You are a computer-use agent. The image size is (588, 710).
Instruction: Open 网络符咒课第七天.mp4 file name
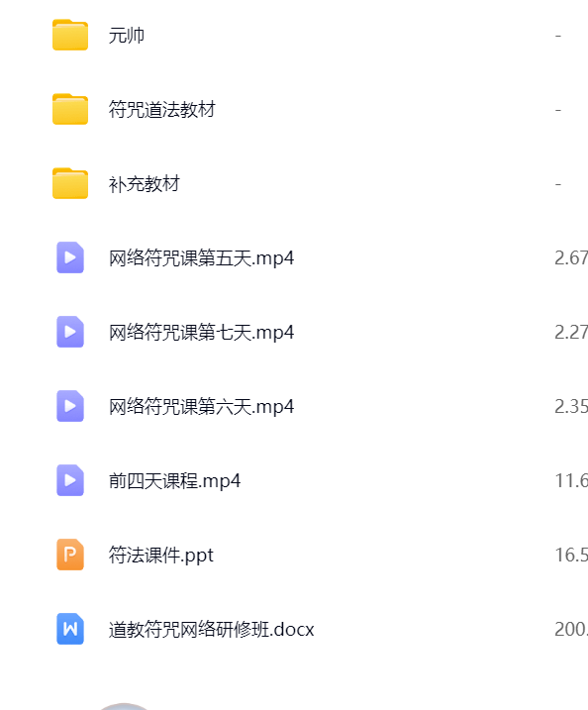[201, 333]
